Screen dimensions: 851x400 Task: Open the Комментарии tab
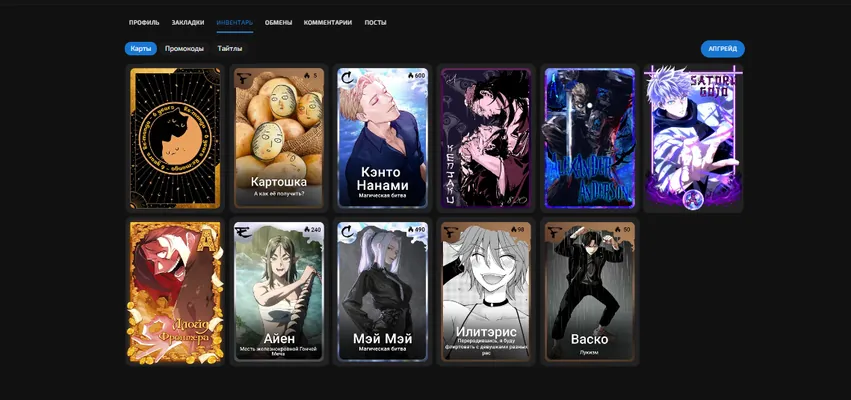[328, 23]
